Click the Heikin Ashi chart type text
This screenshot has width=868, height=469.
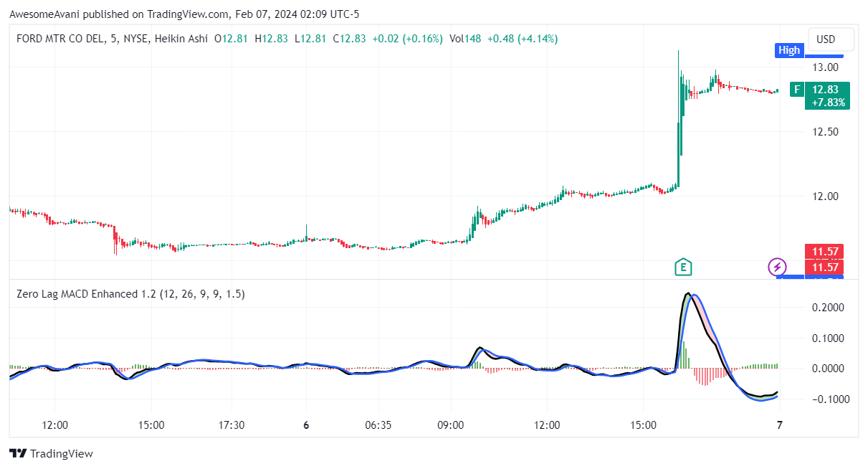click(x=180, y=39)
